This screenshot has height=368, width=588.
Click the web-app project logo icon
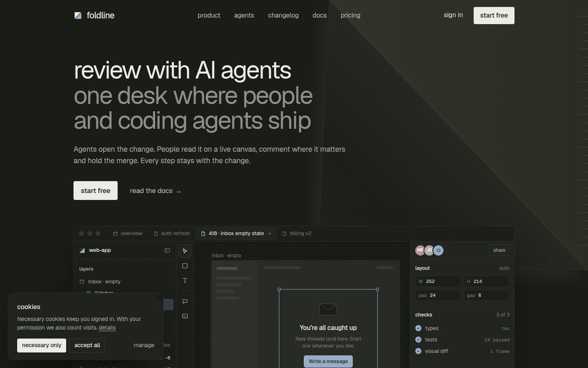(82, 250)
